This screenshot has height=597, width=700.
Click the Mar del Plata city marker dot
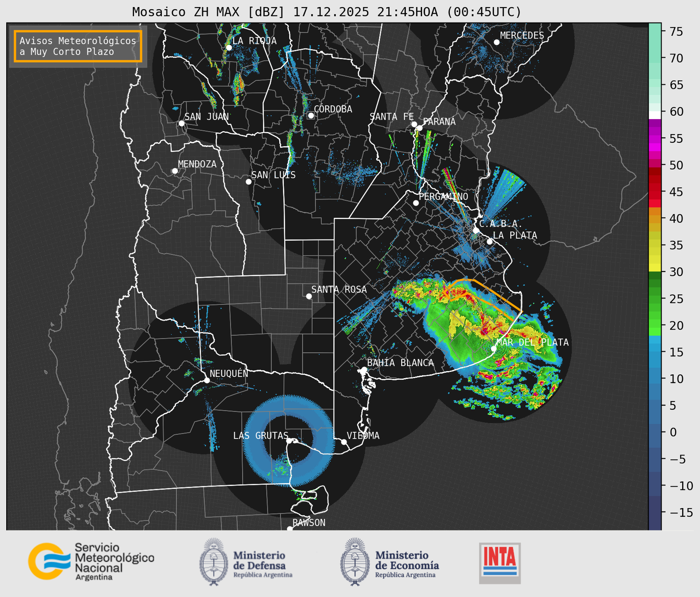coord(494,349)
